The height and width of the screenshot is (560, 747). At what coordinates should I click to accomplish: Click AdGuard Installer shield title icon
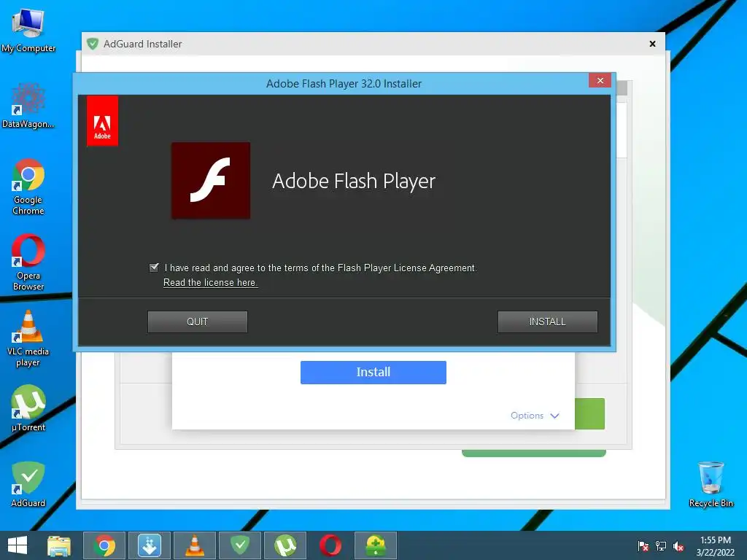coord(93,44)
